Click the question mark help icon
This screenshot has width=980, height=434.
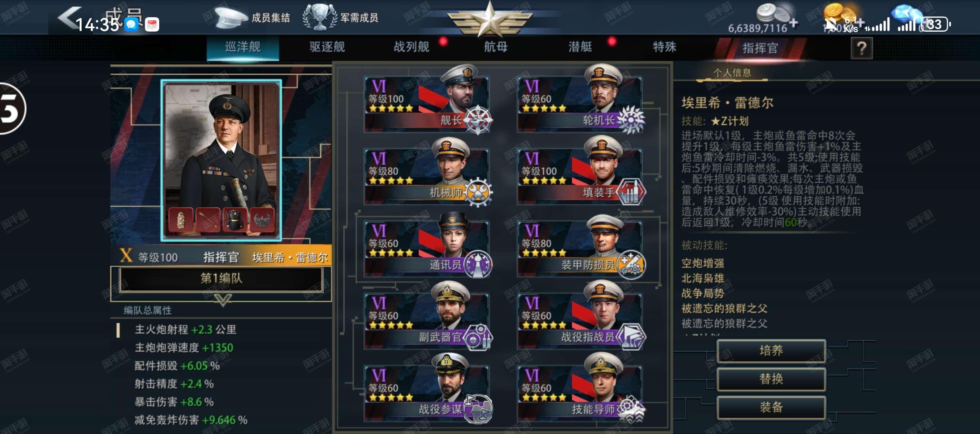point(861,48)
